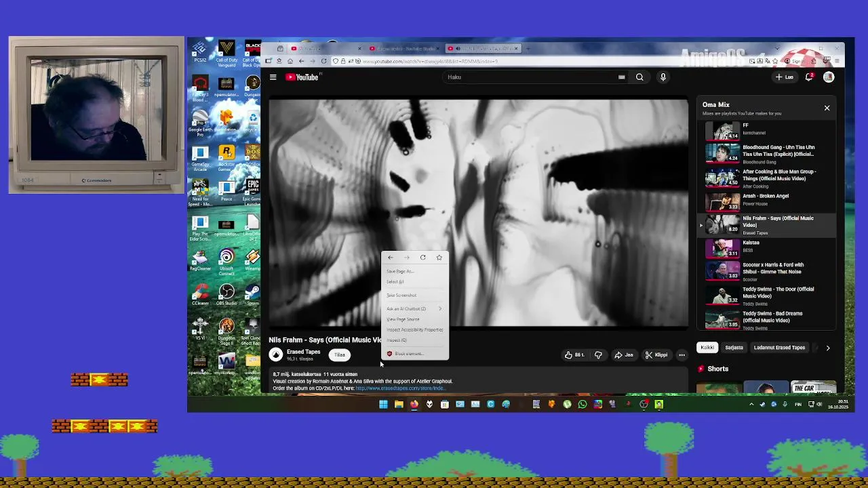Click context menu reload icon
Screen dimensions: 868x488
pos(422,258)
